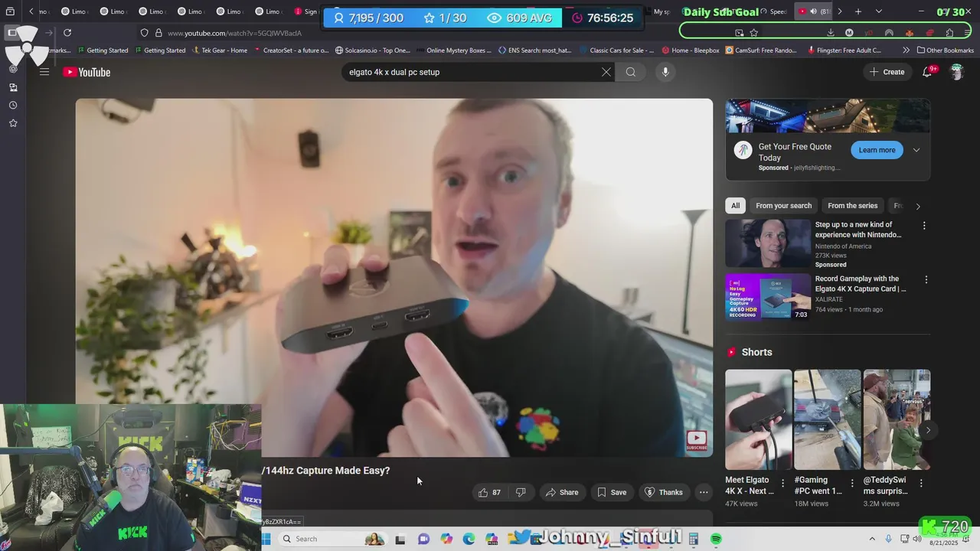Like the video with 87 likes

pos(489,492)
